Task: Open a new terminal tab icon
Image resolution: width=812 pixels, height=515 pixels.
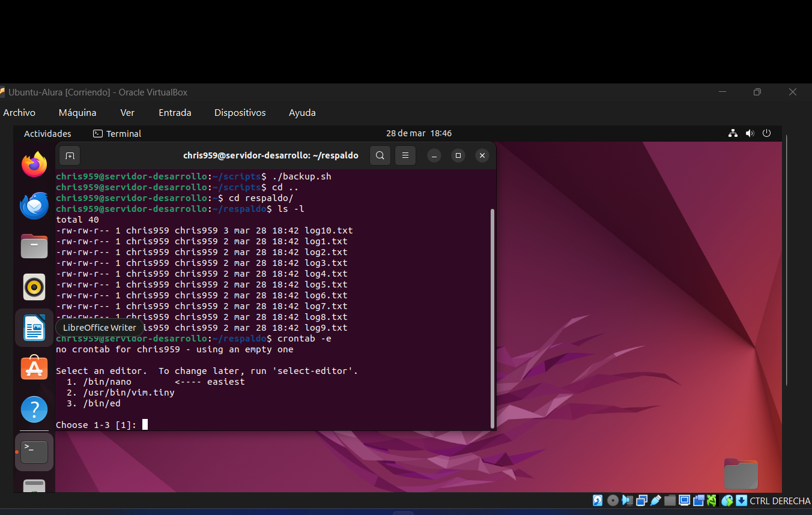Action: click(69, 155)
